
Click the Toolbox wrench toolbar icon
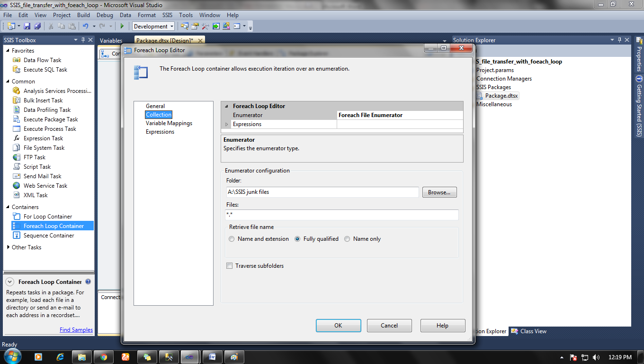click(206, 26)
